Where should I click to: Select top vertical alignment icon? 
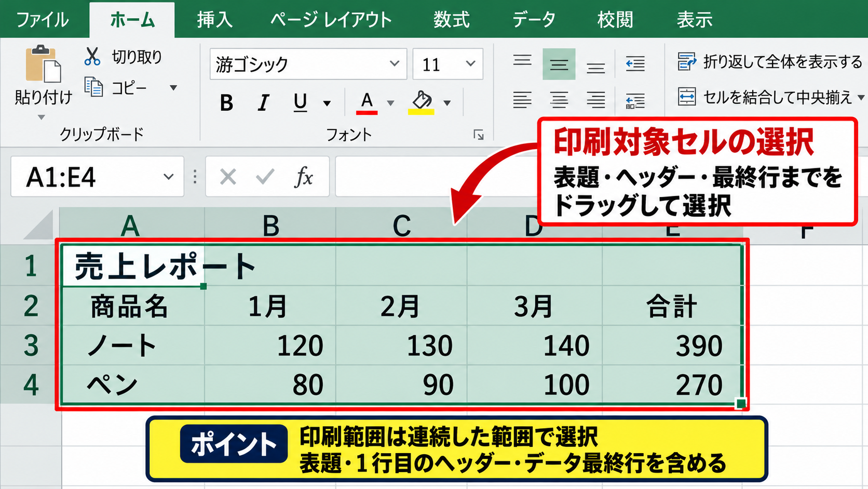click(522, 60)
